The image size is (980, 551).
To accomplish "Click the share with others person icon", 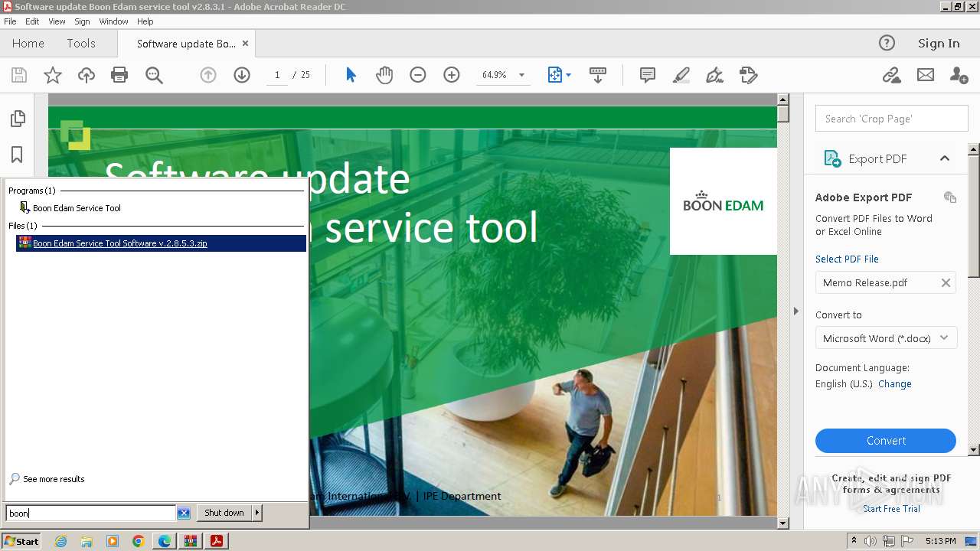I will click(959, 75).
